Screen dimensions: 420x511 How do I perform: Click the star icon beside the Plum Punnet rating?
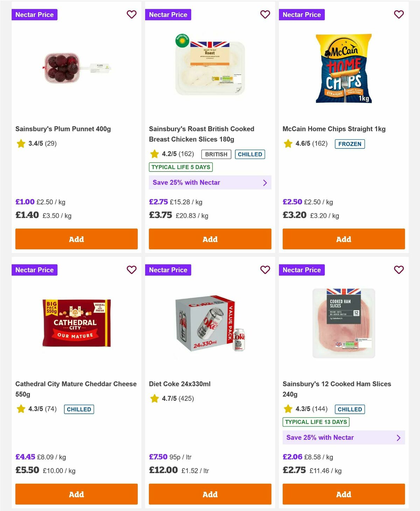pos(20,143)
